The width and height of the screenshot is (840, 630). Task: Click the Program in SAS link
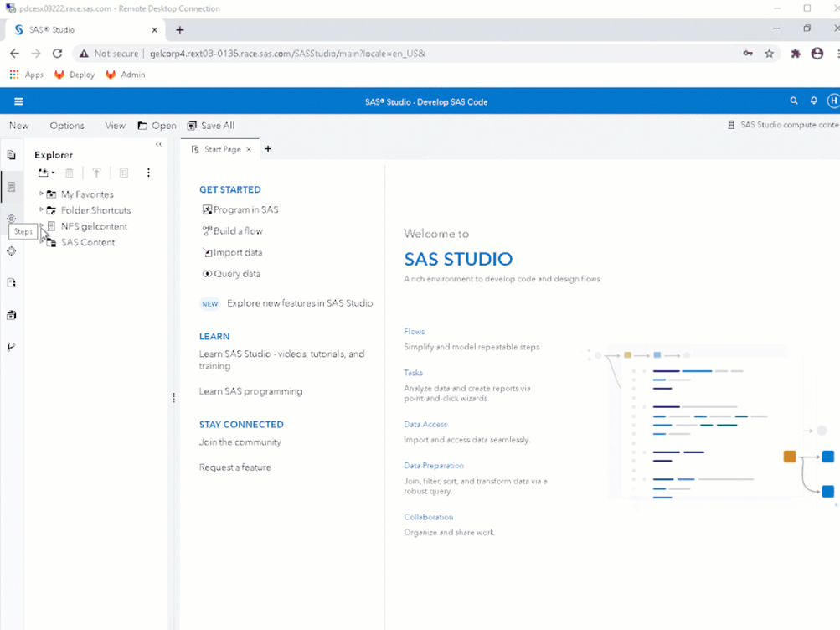pyautogui.click(x=245, y=209)
